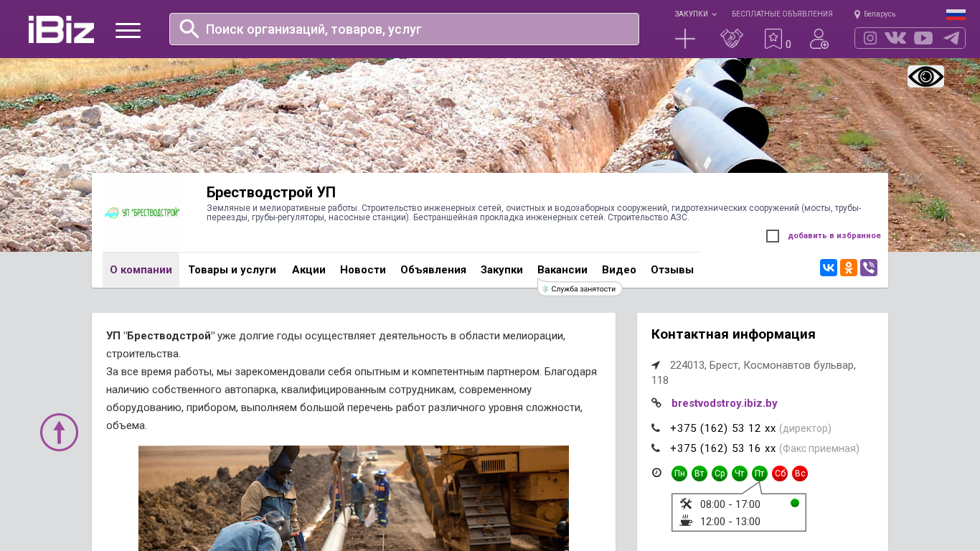Share via the Odnoklassniki orange icon
The height and width of the screenshot is (551, 980).
coord(849,268)
